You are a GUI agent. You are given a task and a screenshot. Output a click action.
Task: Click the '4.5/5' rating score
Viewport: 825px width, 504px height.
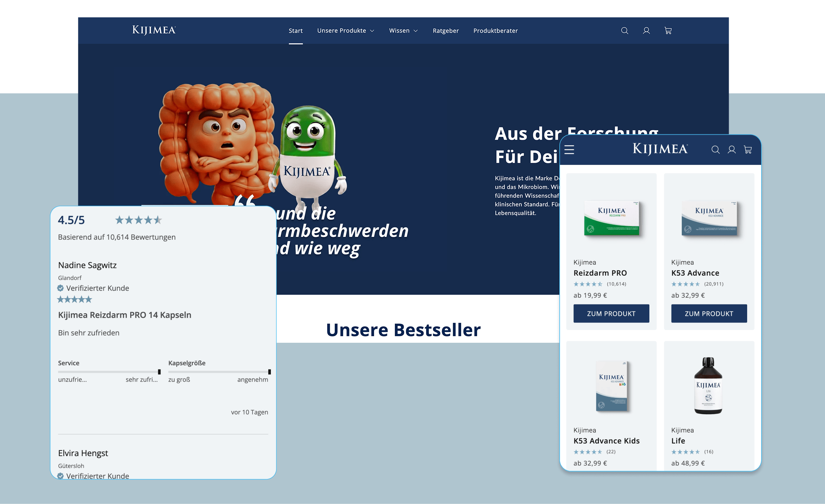pos(71,220)
